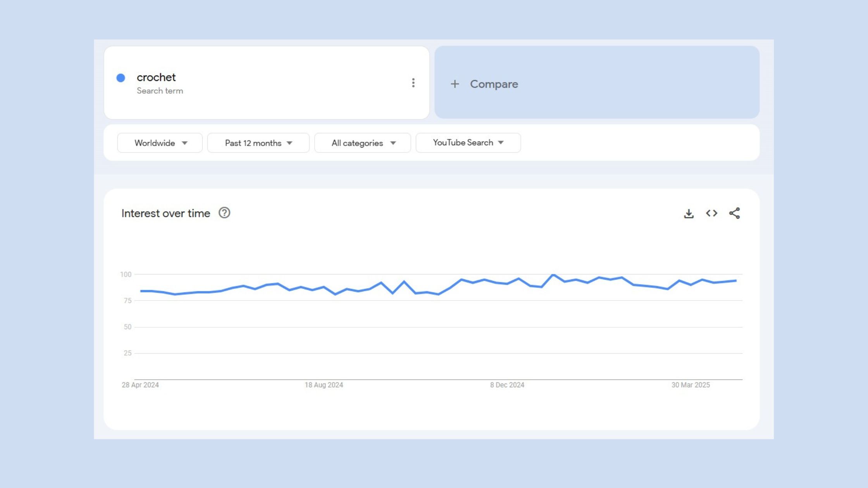
Task: Click the 8 Dec 2024 axis label
Action: click(507, 385)
